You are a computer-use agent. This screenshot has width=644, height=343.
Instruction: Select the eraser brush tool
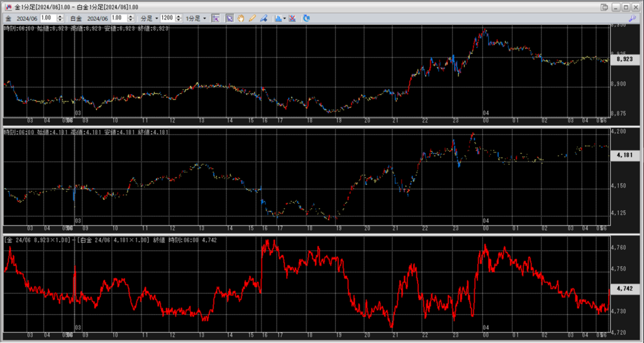click(264, 18)
